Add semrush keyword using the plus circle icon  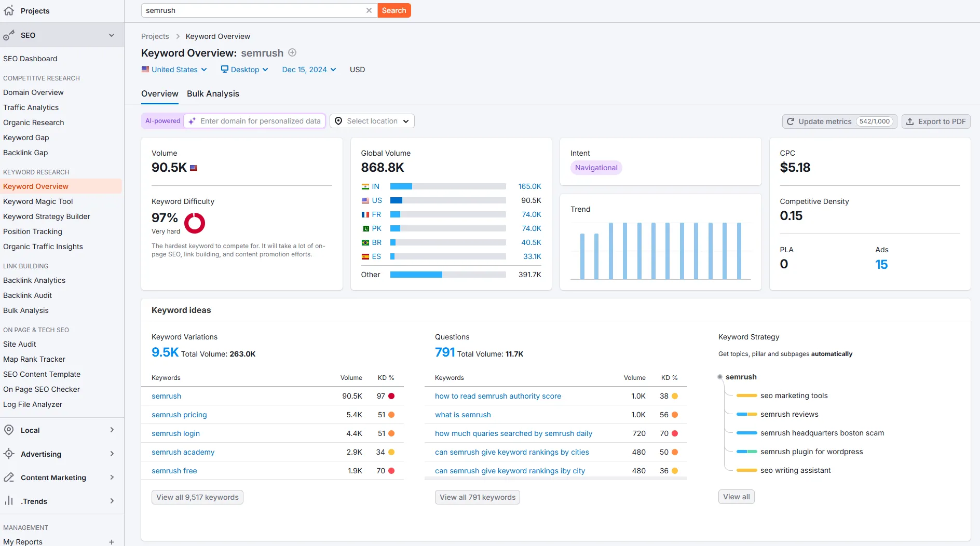[x=292, y=52]
